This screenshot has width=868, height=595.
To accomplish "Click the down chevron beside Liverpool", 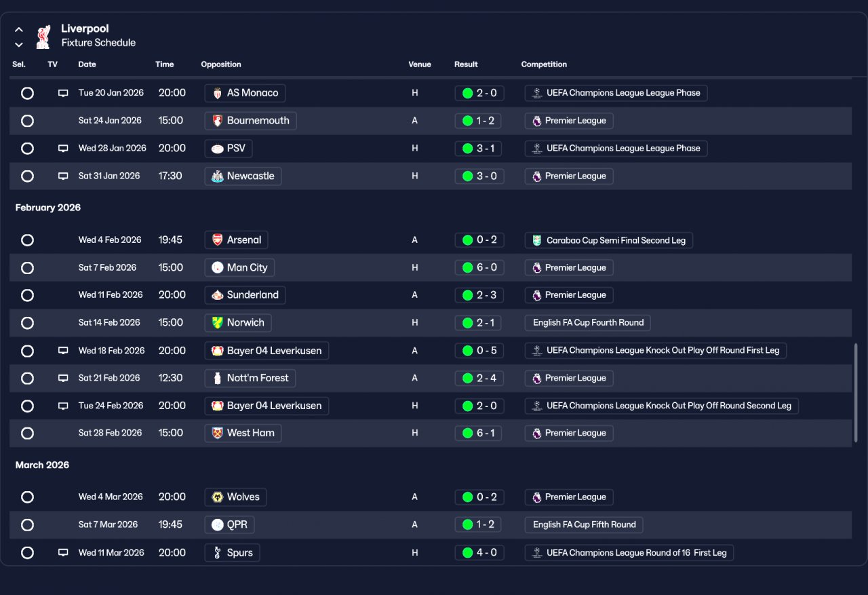I will [x=19, y=45].
